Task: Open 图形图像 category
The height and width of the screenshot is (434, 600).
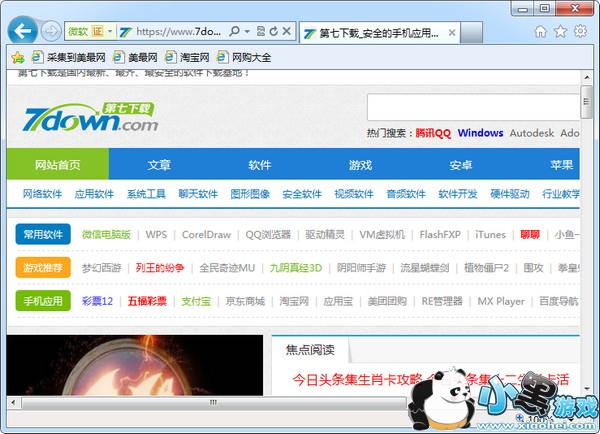Action: pos(250,194)
